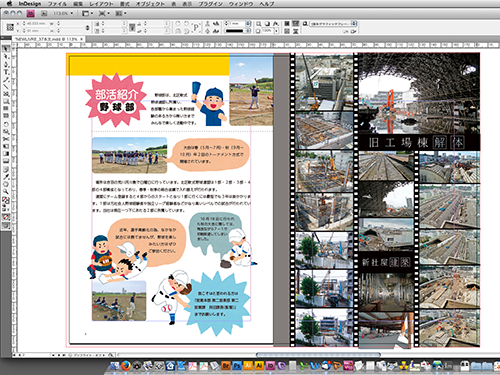Open the opacity percentage dropdown

coord(276,31)
